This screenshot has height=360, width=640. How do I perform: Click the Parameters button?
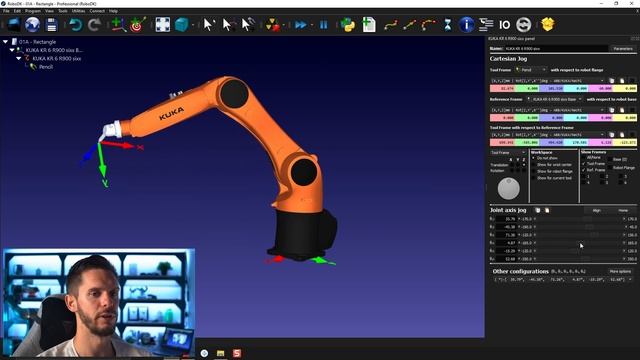623,49
